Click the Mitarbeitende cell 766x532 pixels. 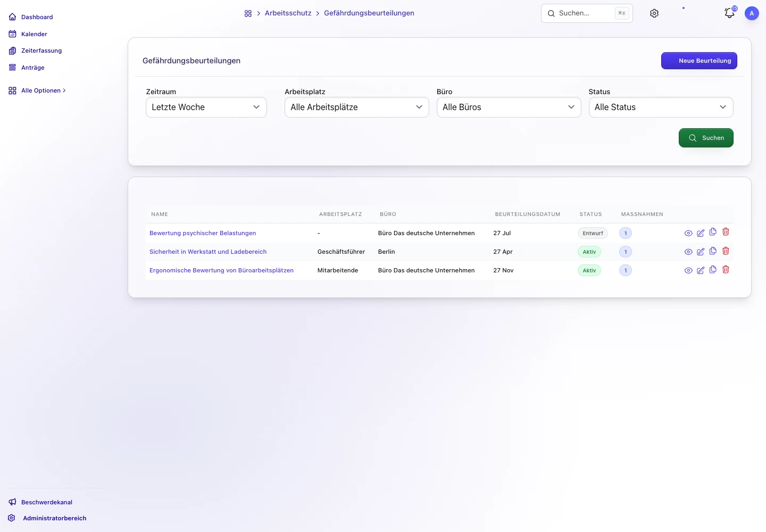pos(338,270)
